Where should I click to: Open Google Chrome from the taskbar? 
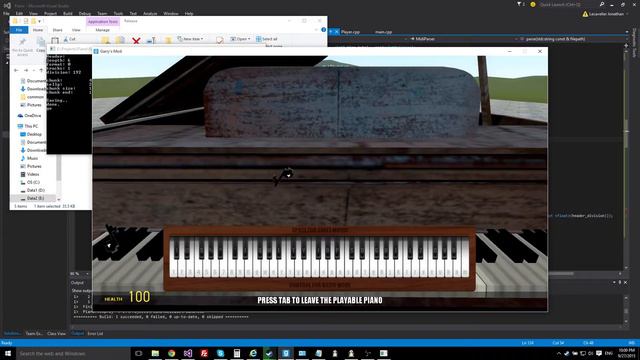[x=171, y=353]
